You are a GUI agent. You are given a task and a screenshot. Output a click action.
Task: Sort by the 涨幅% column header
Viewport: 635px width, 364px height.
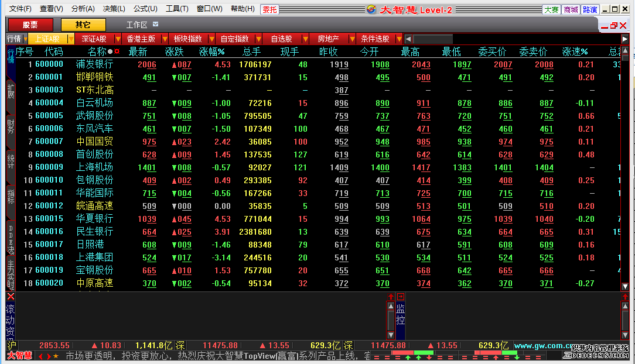point(212,51)
